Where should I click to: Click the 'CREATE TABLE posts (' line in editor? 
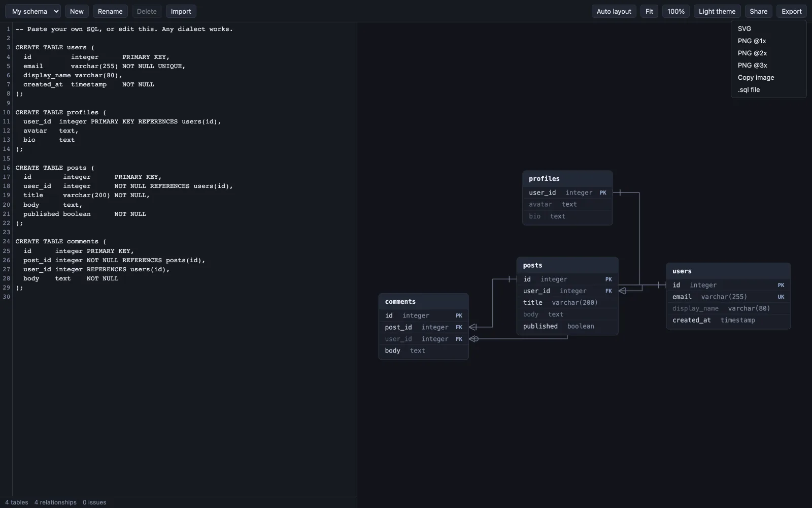point(55,168)
